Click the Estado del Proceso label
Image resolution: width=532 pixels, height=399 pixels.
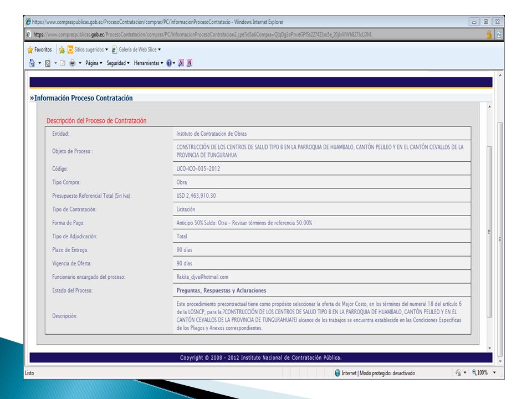[x=72, y=291]
